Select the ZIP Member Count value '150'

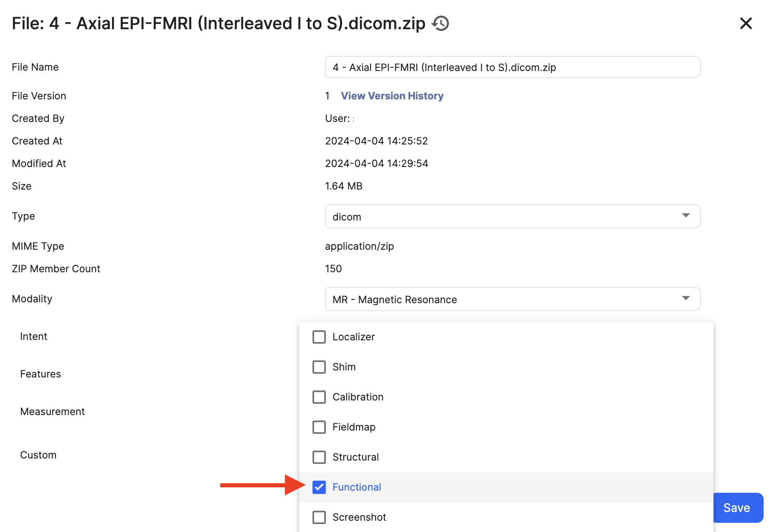(x=333, y=269)
